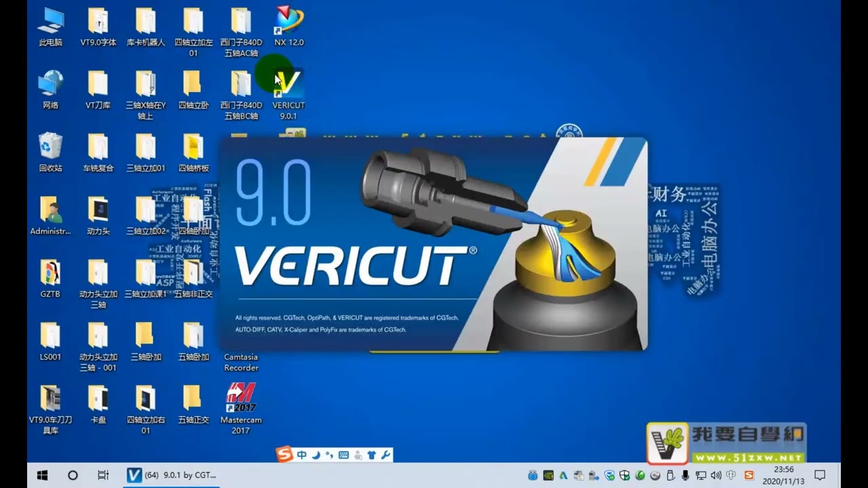Screen dimensions: 868x488
Task: Select the VT9.0字体 folder
Action: tap(98, 27)
